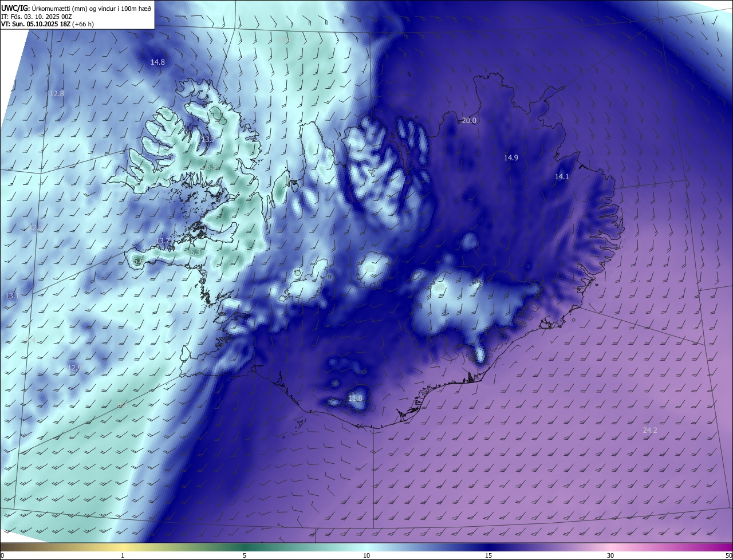Click the 6.5 value label

click(210, 167)
